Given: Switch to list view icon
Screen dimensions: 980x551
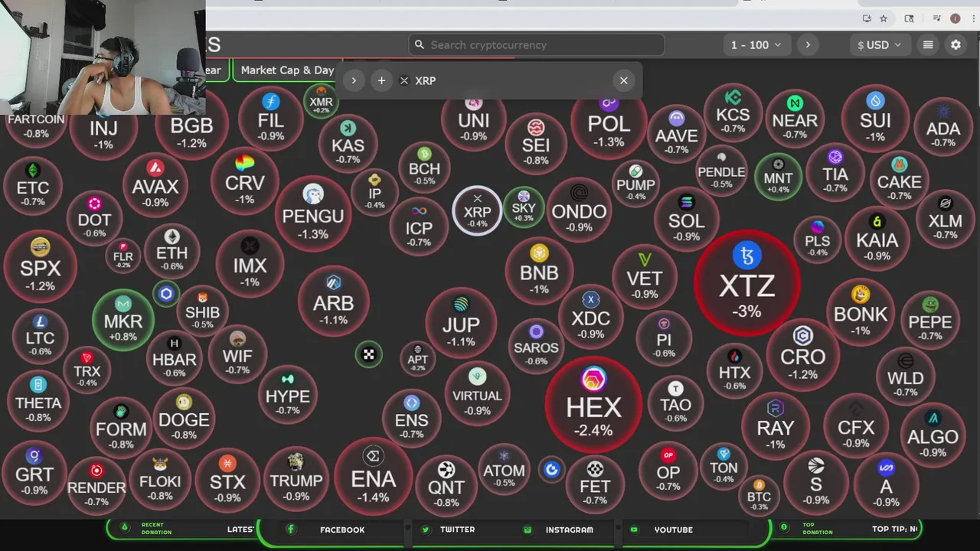Looking at the screenshot, I should (928, 45).
